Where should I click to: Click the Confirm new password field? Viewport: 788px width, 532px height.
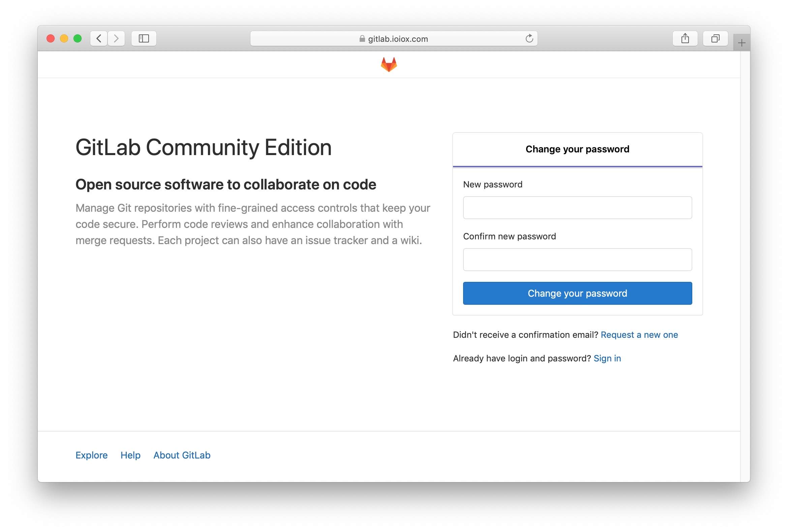[577, 259]
